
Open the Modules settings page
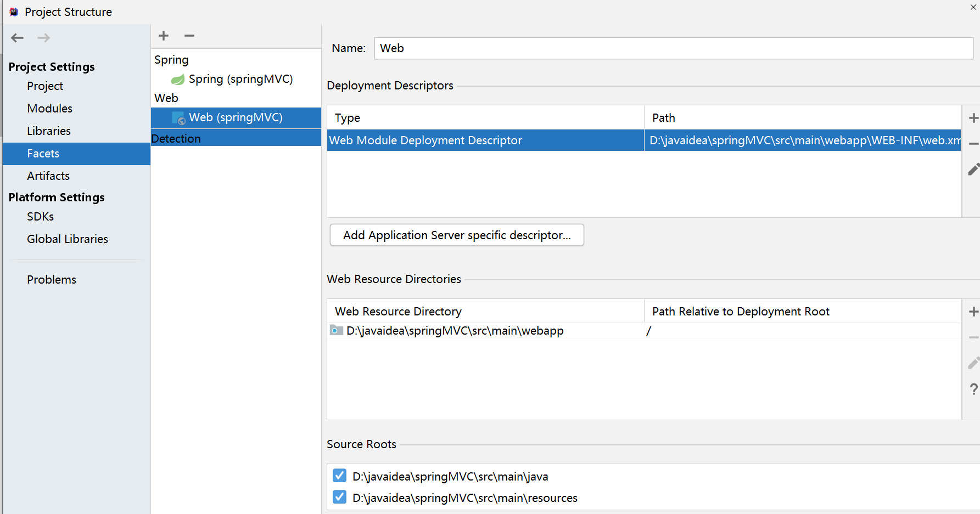(50, 109)
